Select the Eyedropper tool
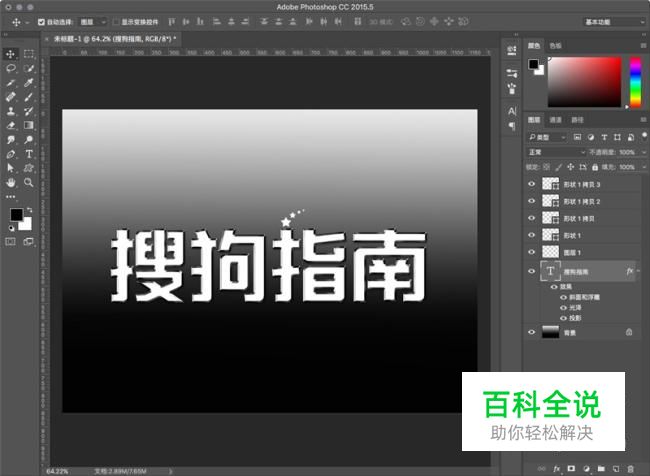 click(x=29, y=83)
